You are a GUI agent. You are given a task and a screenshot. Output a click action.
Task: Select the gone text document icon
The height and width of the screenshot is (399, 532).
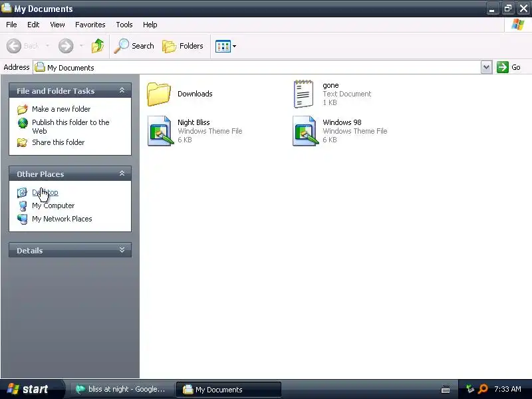point(304,94)
